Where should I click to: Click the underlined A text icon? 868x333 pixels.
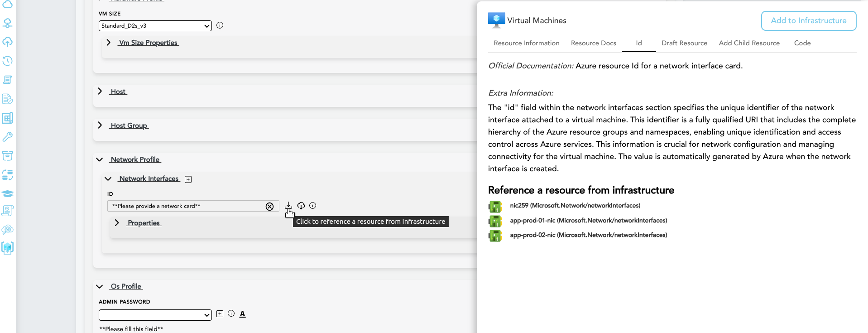pos(243,314)
